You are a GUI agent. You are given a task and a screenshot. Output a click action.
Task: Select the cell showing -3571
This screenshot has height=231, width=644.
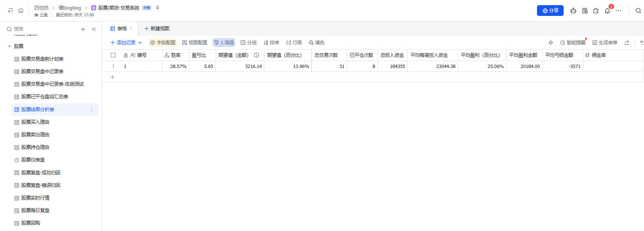(563, 66)
